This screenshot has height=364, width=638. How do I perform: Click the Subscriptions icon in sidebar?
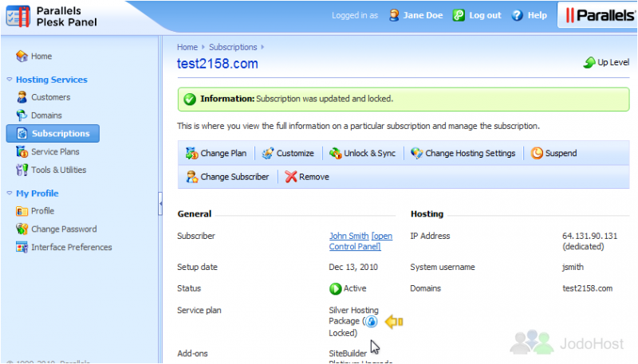22,133
